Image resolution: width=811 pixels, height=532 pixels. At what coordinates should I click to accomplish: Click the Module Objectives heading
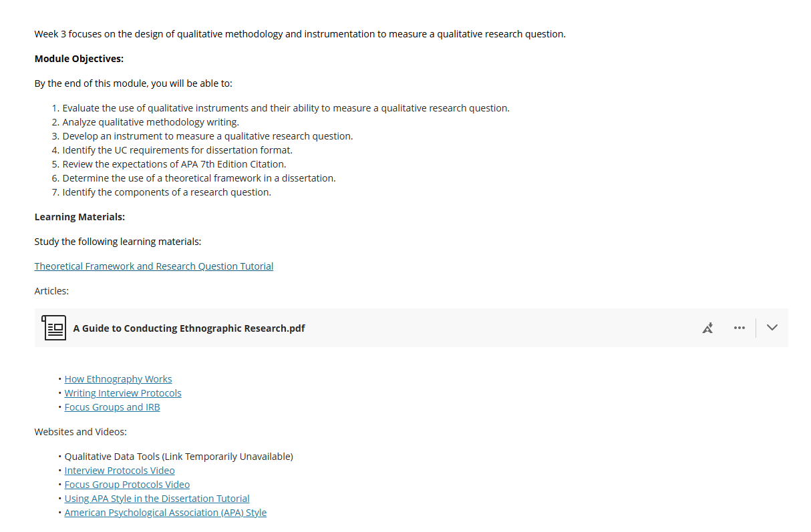[79, 59]
